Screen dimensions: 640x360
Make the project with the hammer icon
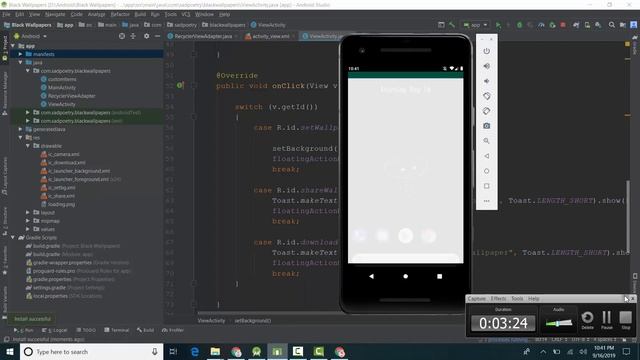coord(452,25)
